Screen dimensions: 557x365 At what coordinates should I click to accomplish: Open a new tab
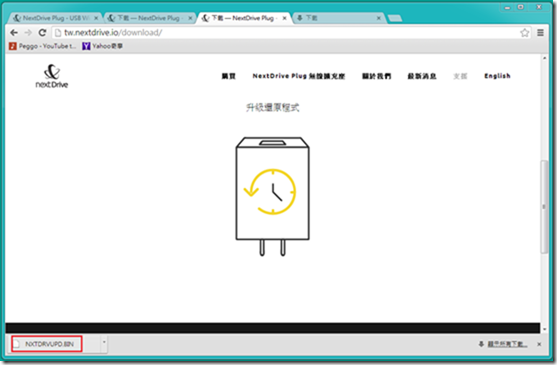pyautogui.click(x=395, y=18)
